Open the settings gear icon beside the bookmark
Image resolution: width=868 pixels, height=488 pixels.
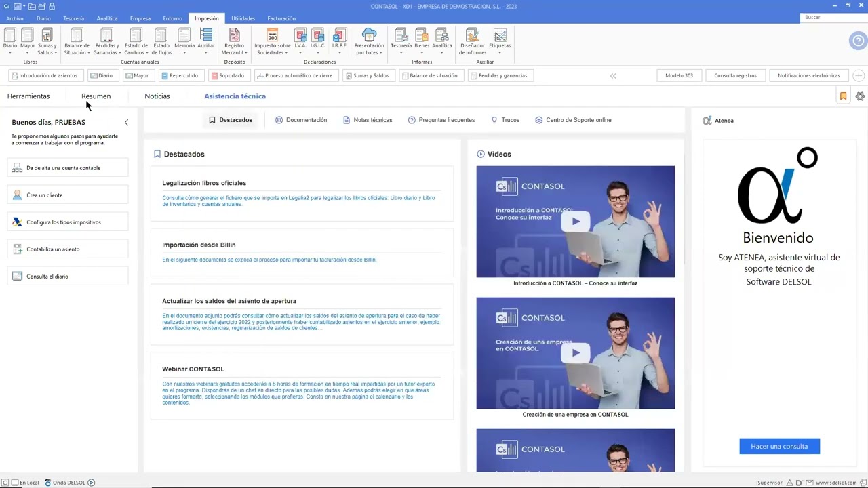coord(860,96)
